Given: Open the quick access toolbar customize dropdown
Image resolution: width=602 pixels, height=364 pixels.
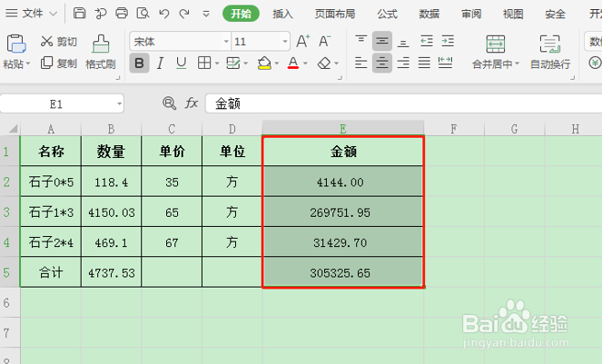Looking at the screenshot, I should [206, 15].
